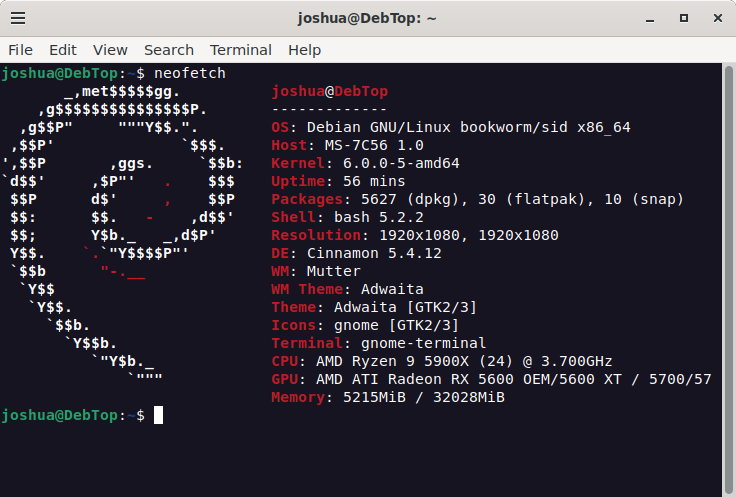Screen dimensions: 736x497
Task: Maximize the terminal window
Action: (684, 18)
